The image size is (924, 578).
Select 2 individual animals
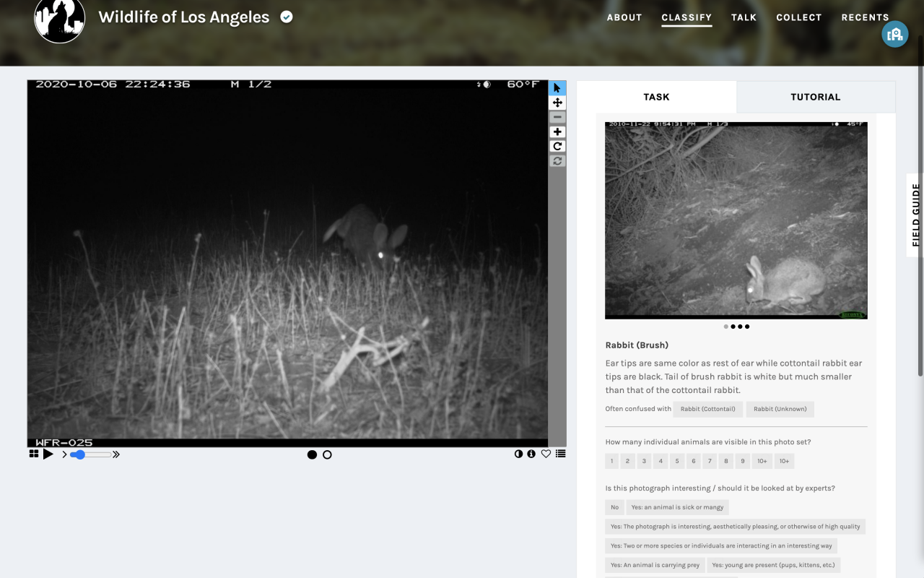coord(628,461)
